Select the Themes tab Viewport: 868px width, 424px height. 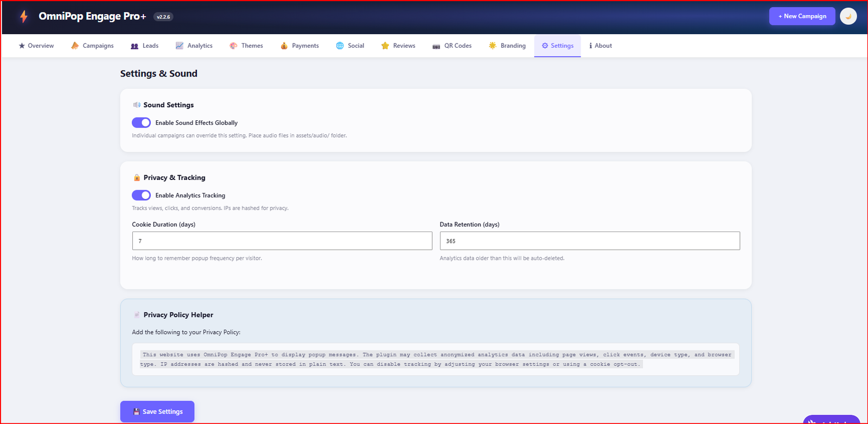tap(246, 46)
